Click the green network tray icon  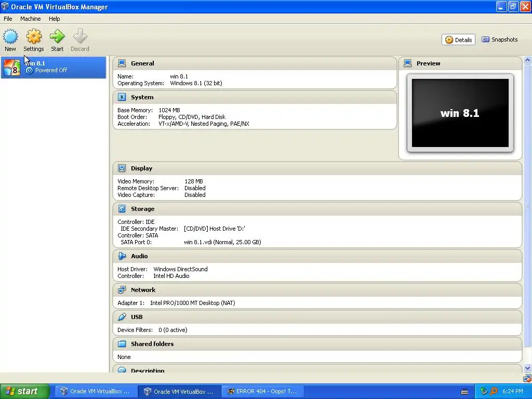pyautogui.click(x=484, y=392)
